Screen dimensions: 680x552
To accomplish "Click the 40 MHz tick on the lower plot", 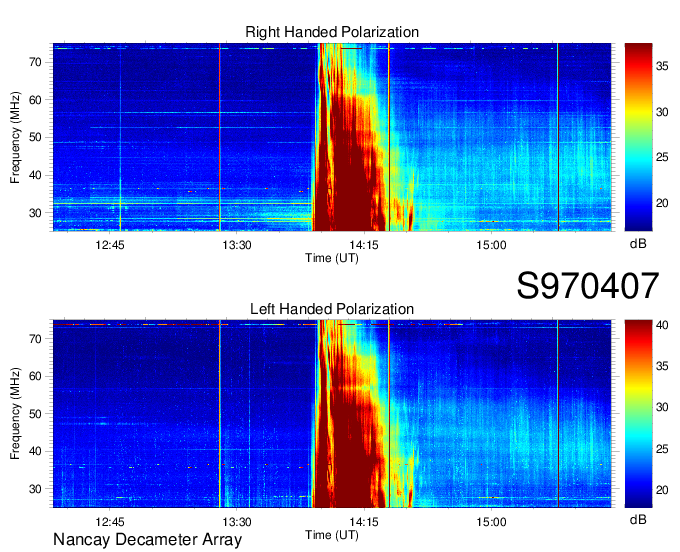I will click(x=36, y=452).
